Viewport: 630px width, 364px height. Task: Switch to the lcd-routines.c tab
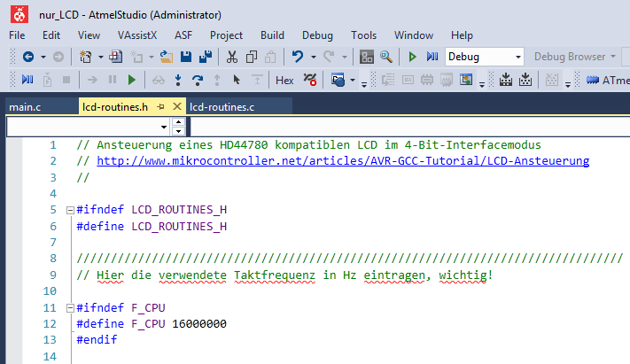(x=222, y=106)
